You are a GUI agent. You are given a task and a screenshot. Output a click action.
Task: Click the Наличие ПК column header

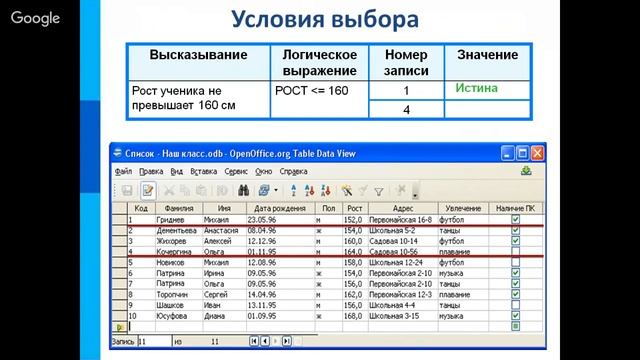[516, 208]
